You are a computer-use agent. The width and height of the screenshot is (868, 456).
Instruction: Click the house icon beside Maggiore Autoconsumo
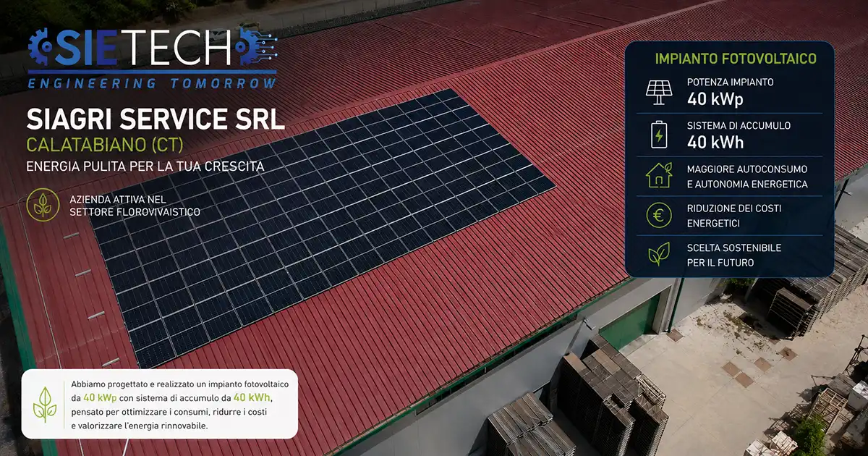point(658,176)
